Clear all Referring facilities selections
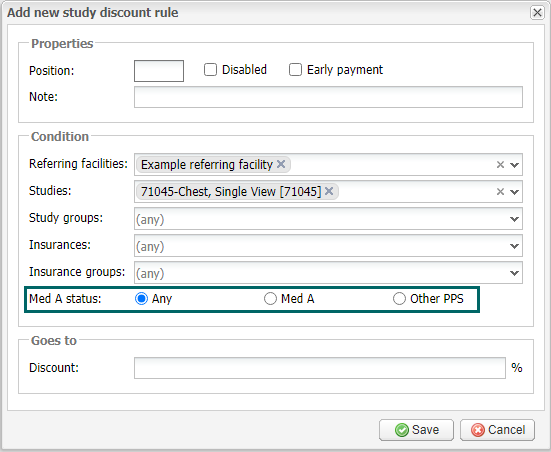The width and height of the screenshot is (551, 452). coord(500,164)
